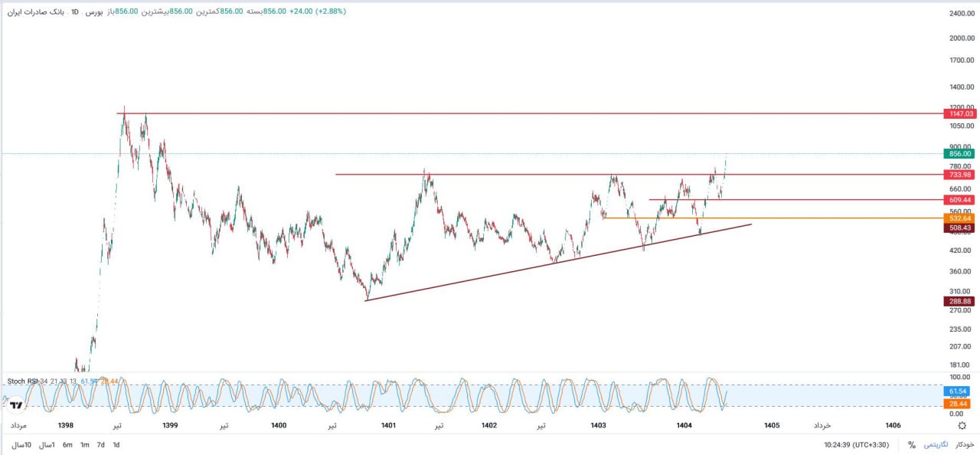Select the 7d time range
This screenshot has width=980, height=455.
click(100, 444)
